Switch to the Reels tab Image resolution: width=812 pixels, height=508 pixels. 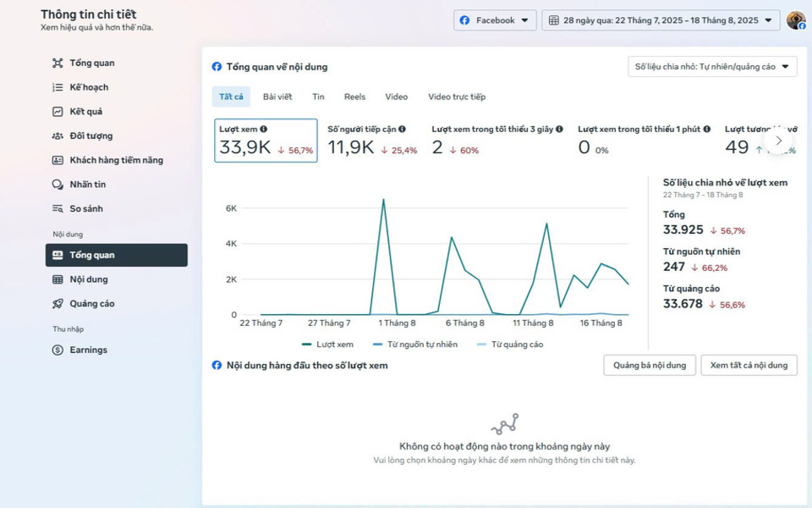click(354, 97)
